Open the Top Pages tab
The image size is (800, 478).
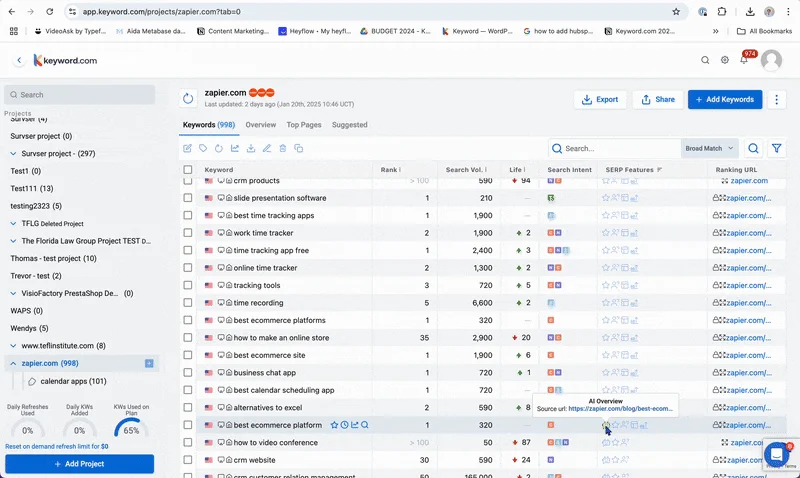tap(303, 125)
